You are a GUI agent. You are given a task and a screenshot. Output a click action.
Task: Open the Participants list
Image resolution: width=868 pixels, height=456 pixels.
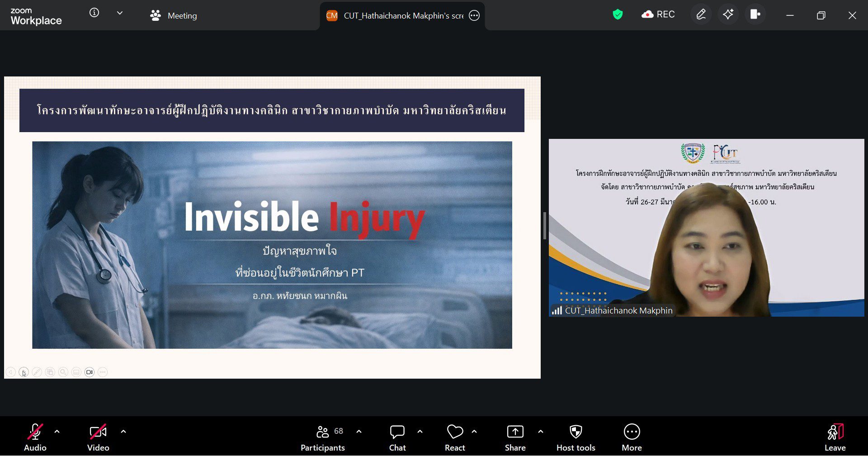(323, 437)
